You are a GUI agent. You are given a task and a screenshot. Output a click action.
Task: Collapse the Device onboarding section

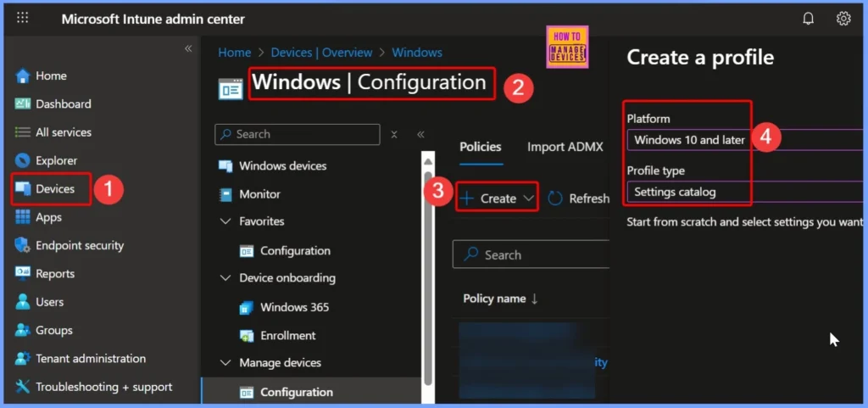225,278
